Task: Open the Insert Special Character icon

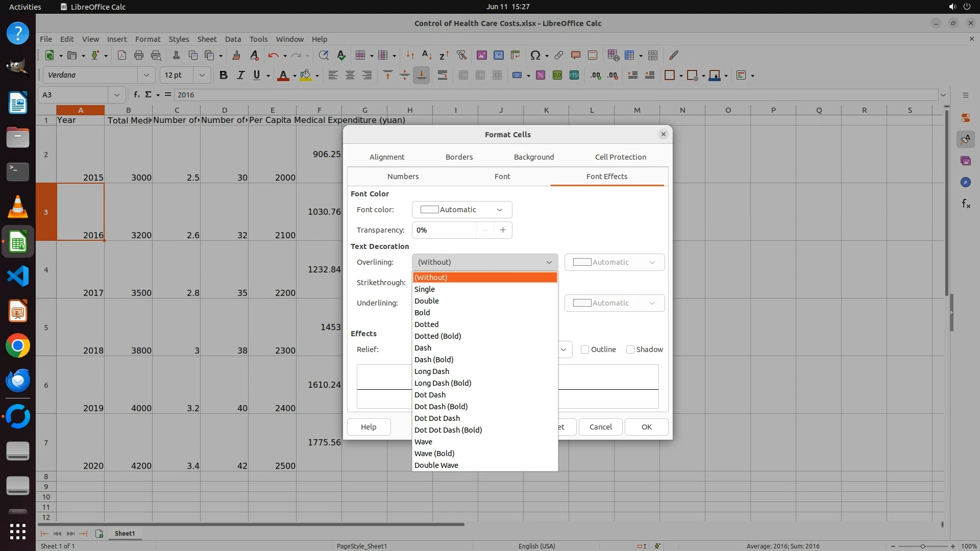Action: pyautogui.click(x=535, y=55)
